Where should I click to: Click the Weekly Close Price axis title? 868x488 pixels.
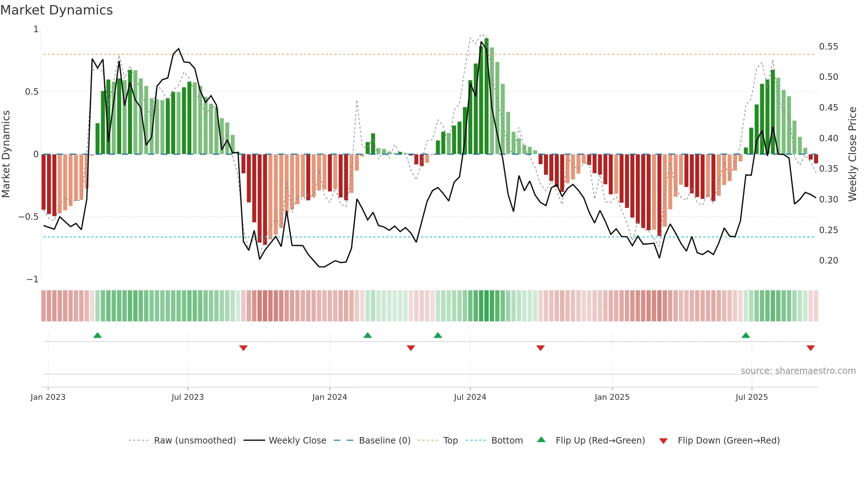click(x=853, y=154)
